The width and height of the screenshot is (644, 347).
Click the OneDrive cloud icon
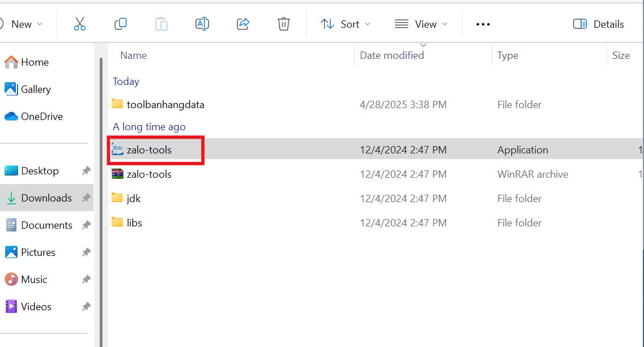[11, 117]
